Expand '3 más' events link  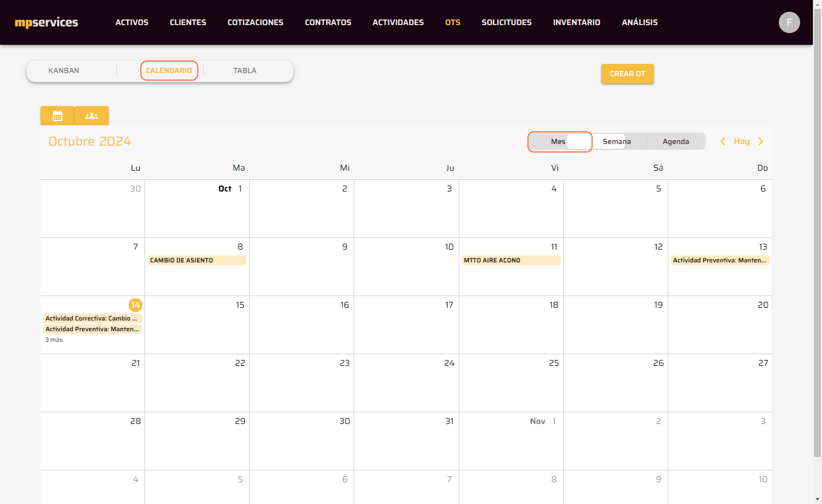coord(54,340)
